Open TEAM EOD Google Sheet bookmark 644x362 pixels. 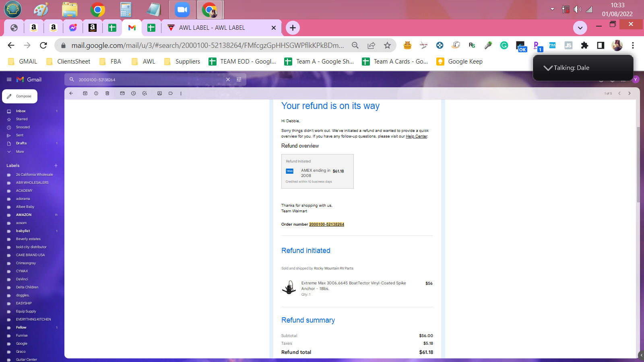[242, 62]
